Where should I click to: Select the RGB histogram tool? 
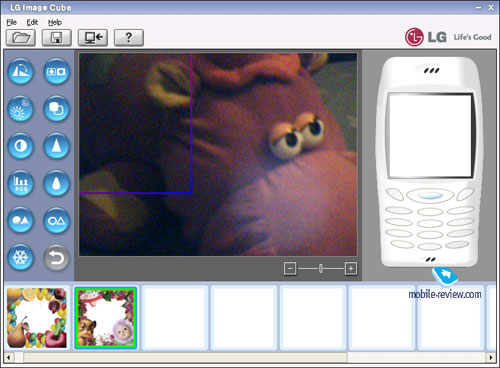21,183
